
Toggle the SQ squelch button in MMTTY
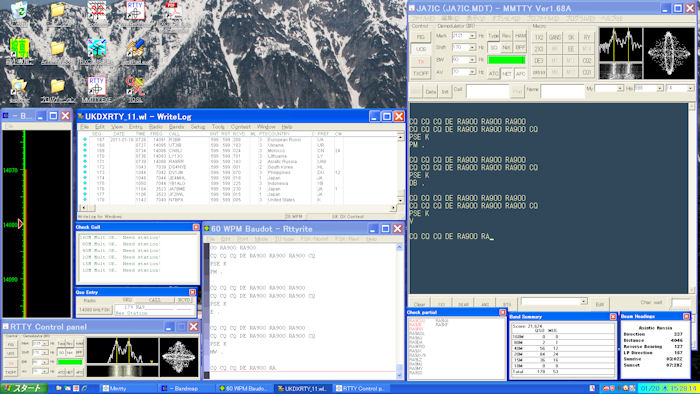click(x=494, y=47)
